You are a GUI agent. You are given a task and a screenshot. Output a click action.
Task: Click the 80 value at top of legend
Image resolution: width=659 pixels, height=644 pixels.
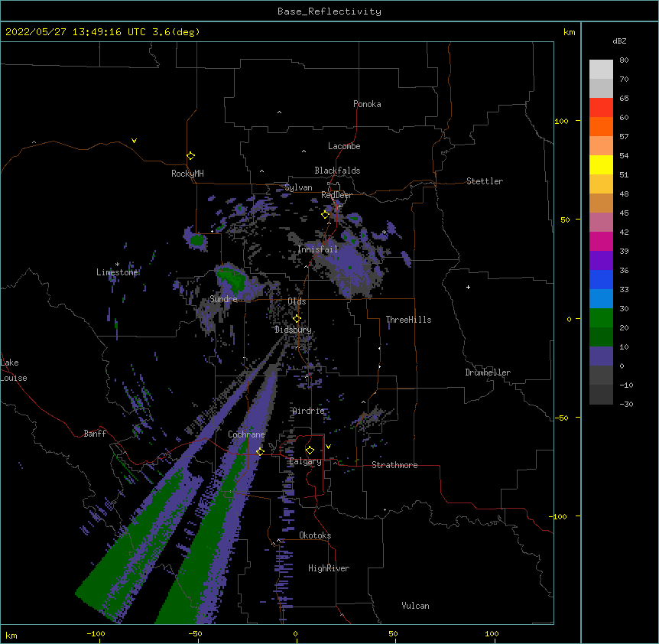coord(624,60)
